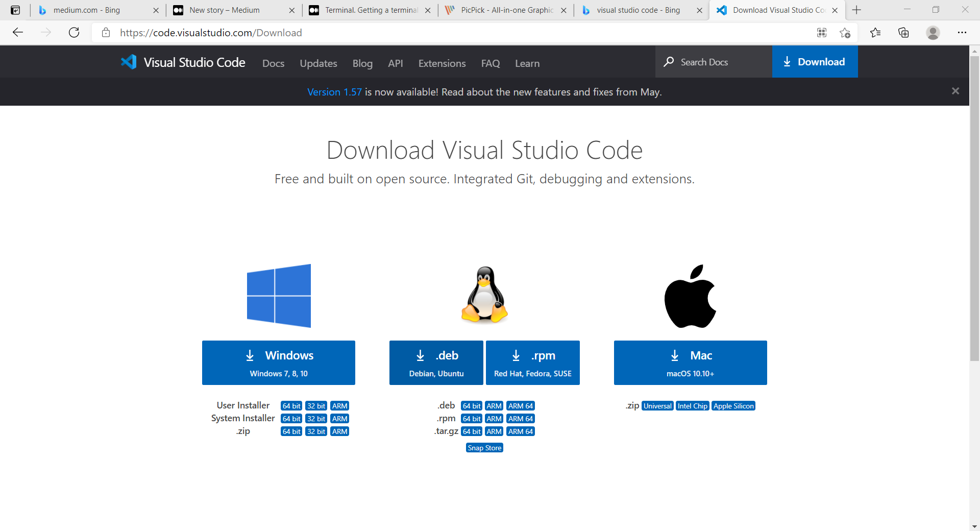Open the apps grid icon in address bar
The width and height of the screenshot is (980, 531).
822,33
